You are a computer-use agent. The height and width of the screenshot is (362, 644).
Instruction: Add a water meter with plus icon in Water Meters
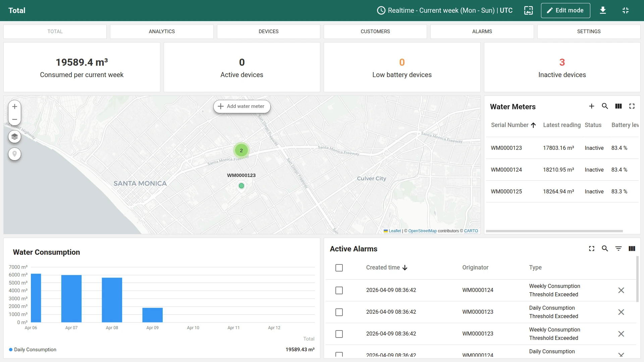(592, 106)
